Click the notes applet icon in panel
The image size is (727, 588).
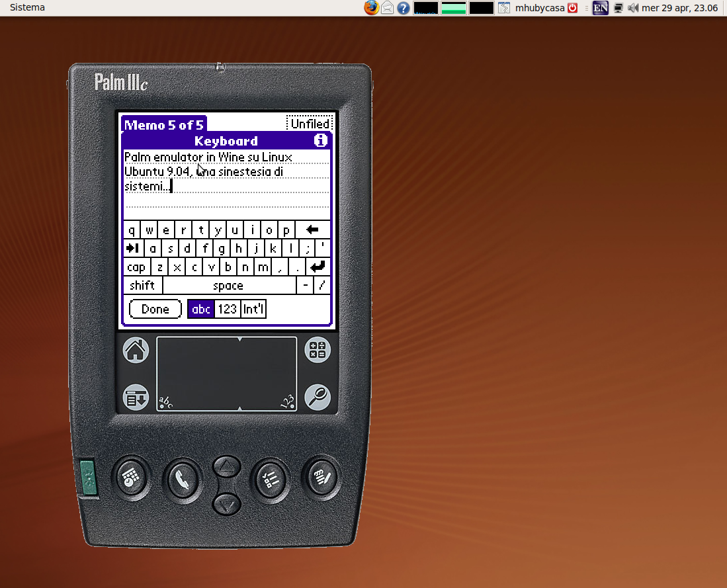[504, 8]
